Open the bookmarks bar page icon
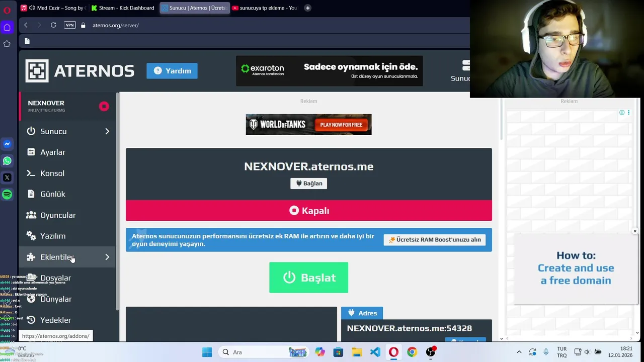Viewport: 644px width, 362px height. click(x=27, y=41)
